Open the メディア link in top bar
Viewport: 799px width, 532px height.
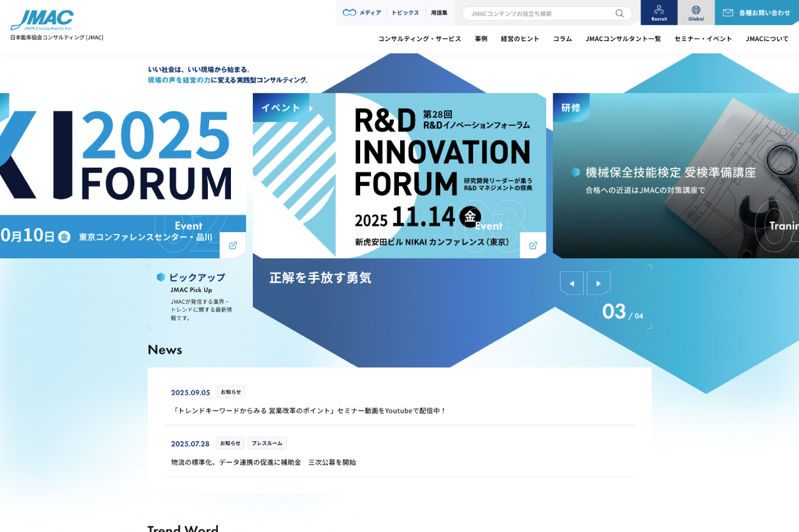(x=362, y=12)
